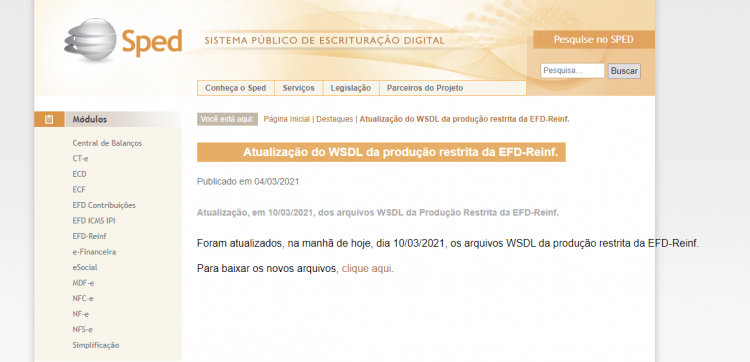Image resolution: width=750 pixels, height=362 pixels.
Task: Click the Buscar button
Action: (624, 71)
